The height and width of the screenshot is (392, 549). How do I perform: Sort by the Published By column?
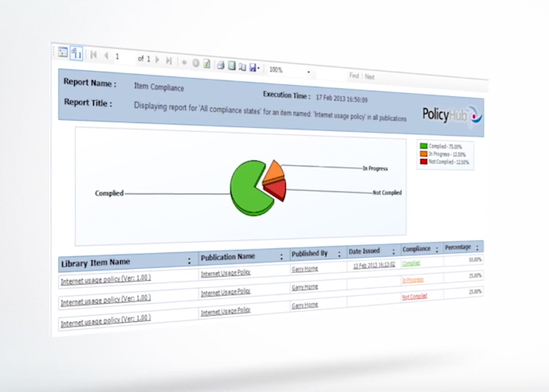click(339, 254)
